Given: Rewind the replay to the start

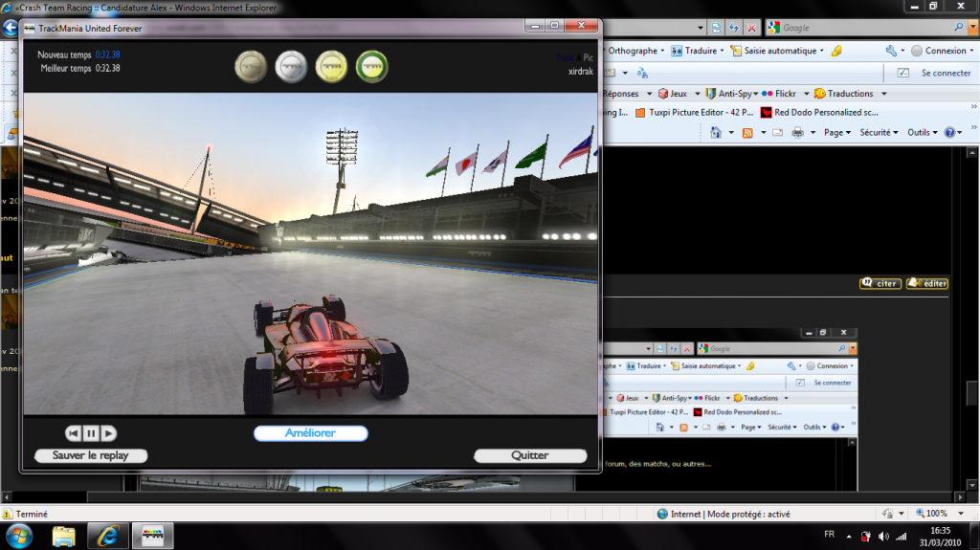Looking at the screenshot, I should point(73,433).
